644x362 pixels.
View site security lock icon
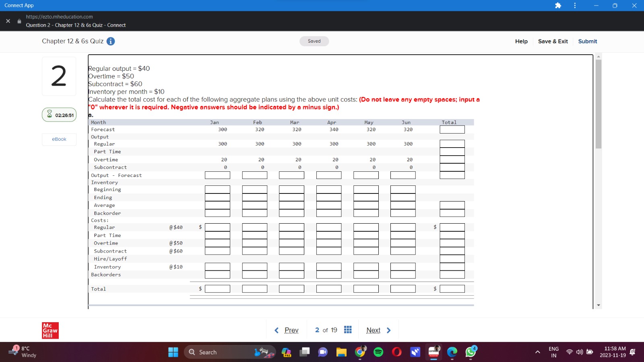click(x=19, y=21)
